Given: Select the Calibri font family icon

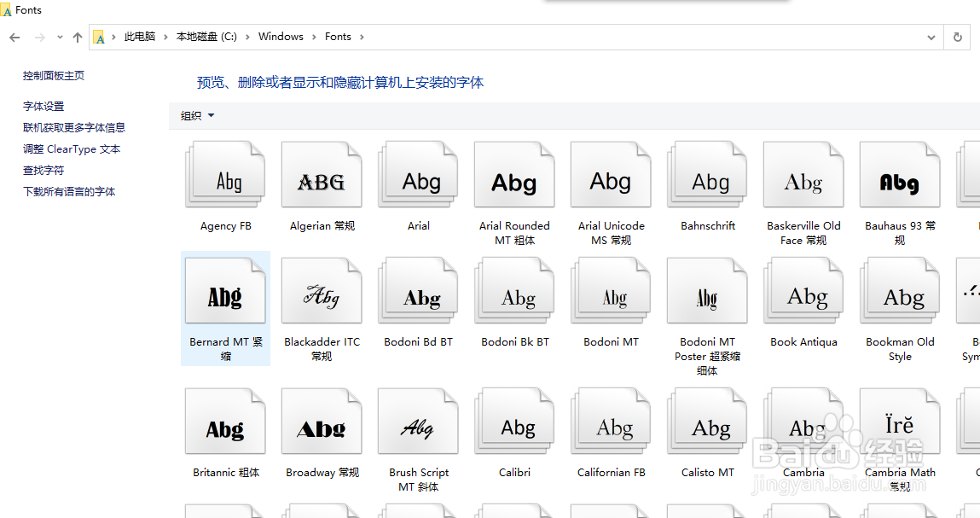Looking at the screenshot, I should click(514, 422).
